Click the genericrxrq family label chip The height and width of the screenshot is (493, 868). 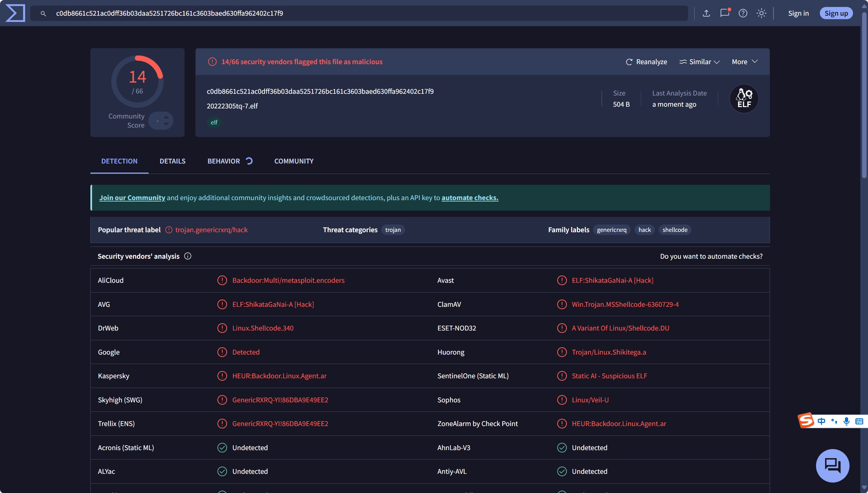tap(612, 230)
